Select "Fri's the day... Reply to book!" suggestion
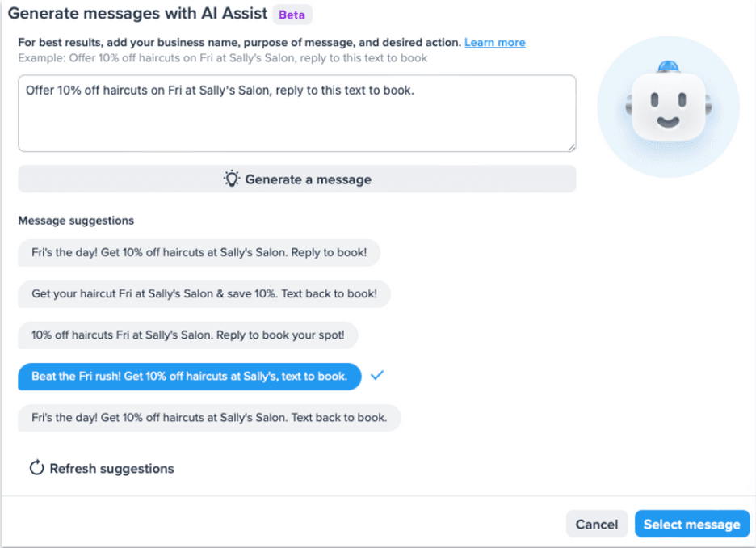This screenshot has width=756, height=548. [199, 252]
